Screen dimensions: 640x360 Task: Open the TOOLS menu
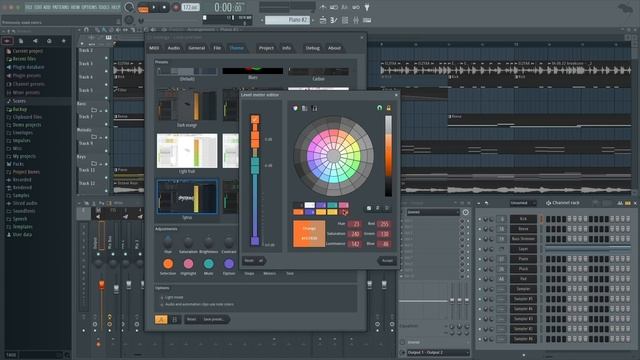(104, 7)
